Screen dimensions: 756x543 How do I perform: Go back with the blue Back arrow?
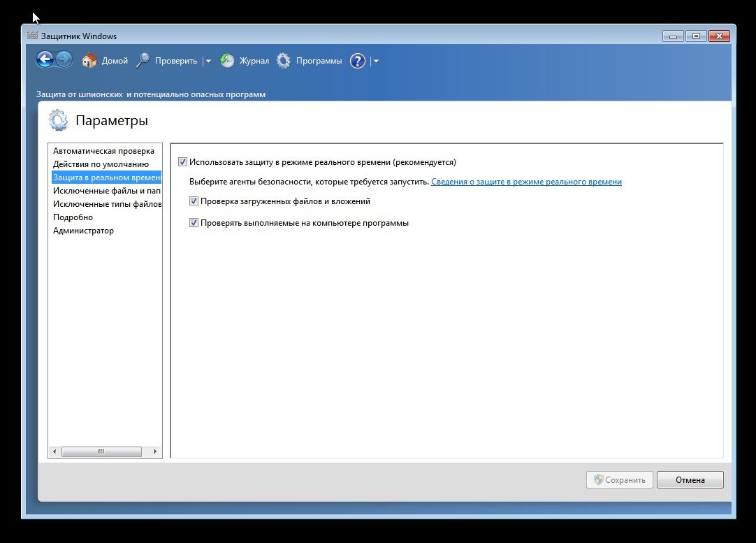45,60
